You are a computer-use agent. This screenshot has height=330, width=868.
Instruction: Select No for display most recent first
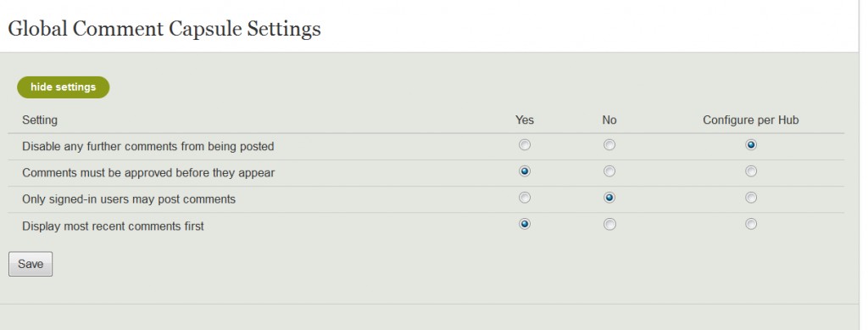click(609, 224)
